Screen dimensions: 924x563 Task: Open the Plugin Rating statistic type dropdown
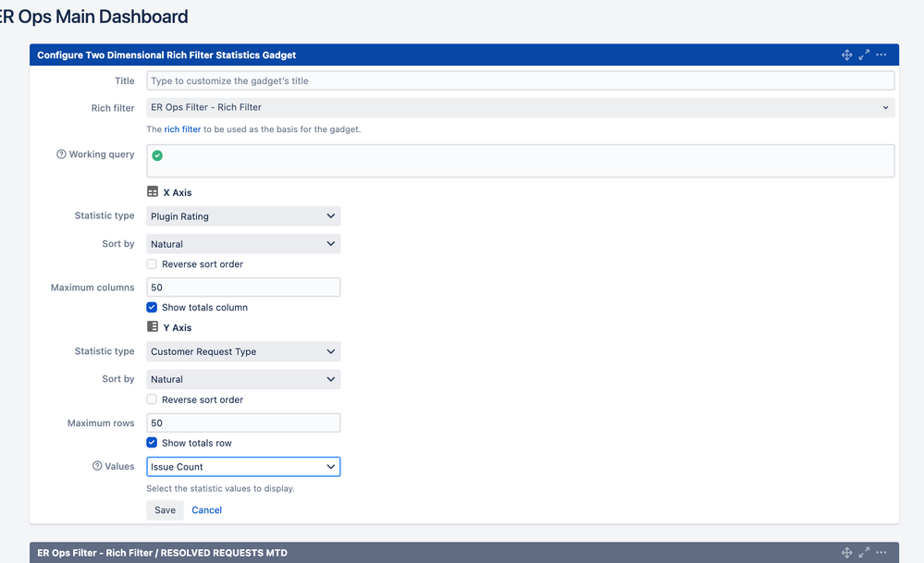243,216
